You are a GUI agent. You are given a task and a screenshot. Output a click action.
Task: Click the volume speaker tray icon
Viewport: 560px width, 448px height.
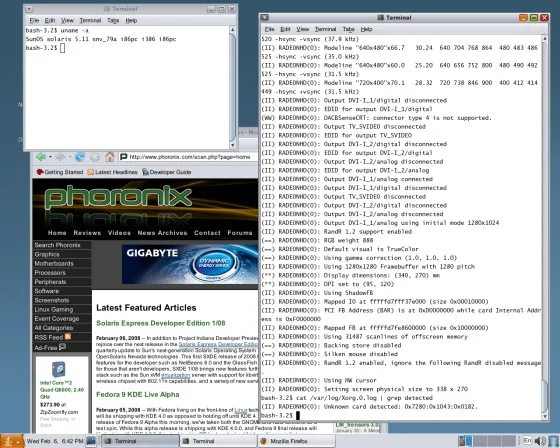540,440
